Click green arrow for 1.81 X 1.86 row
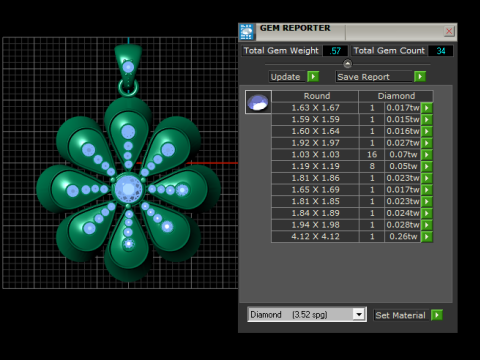 pos(427,178)
